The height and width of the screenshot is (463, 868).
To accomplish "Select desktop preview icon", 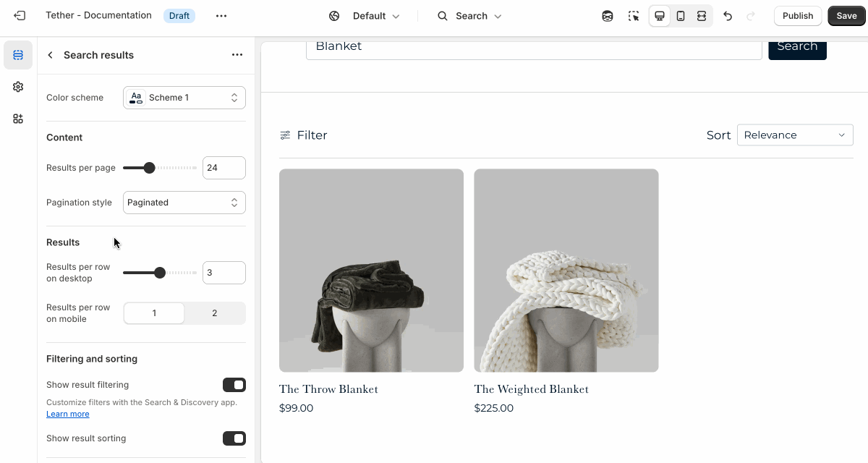I will [x=660, y=16].
